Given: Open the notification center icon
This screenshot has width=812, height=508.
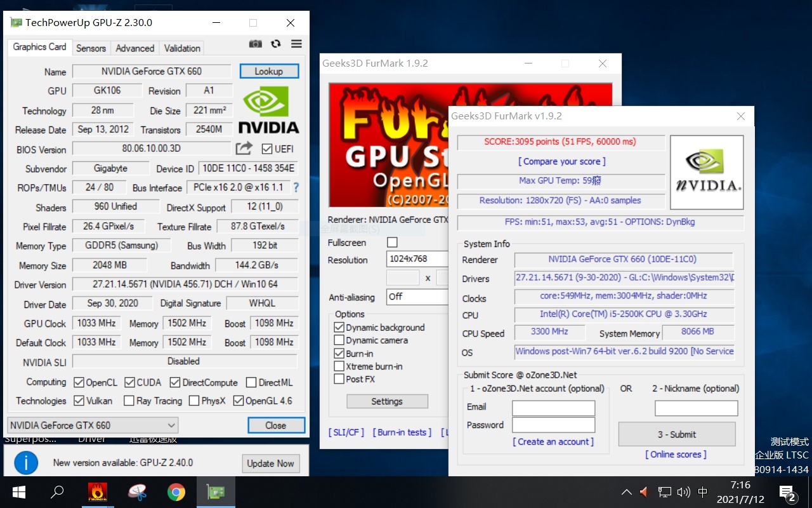Looking at the screenshot, I should (x=788, y=493).
